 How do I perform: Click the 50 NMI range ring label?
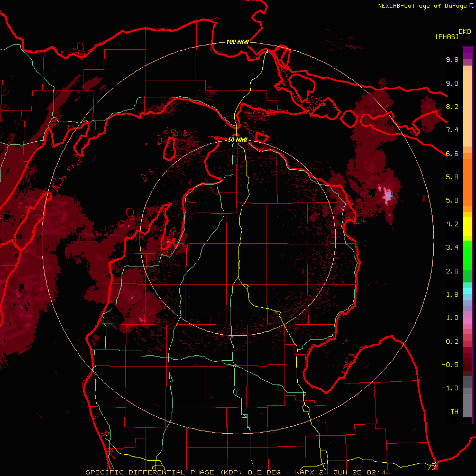point(237,140)
